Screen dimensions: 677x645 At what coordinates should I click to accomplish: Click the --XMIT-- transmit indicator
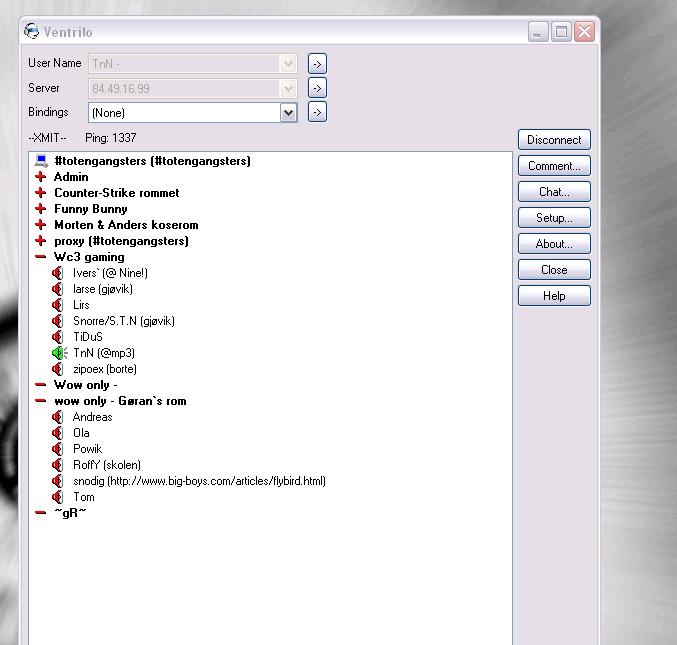click(x=47, y=138)
